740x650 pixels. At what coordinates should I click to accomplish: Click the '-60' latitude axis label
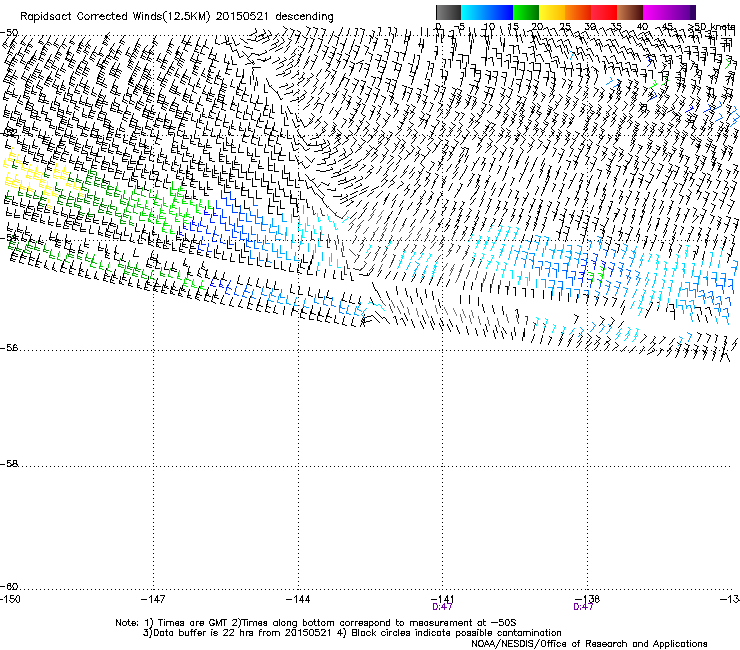point(9,587)
